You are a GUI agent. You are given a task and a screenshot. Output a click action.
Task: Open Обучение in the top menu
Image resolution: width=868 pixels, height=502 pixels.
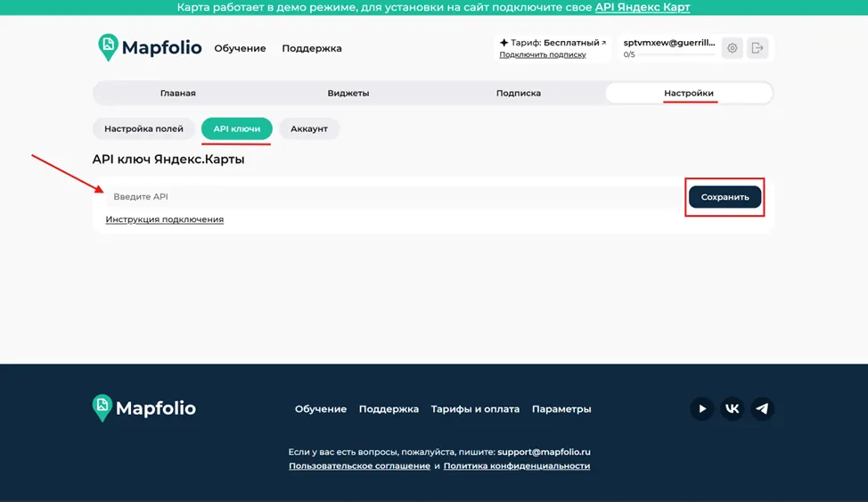point(240,48)
